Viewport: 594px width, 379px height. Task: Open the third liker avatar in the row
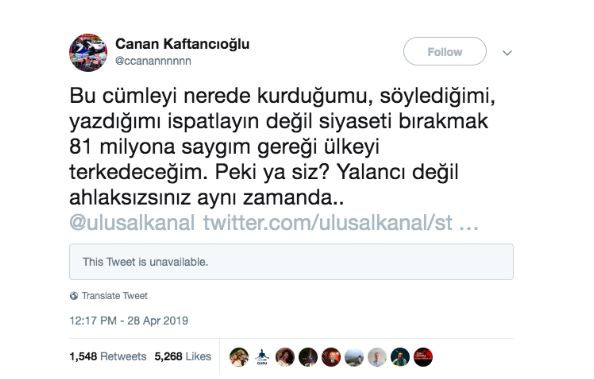point(285,357)
